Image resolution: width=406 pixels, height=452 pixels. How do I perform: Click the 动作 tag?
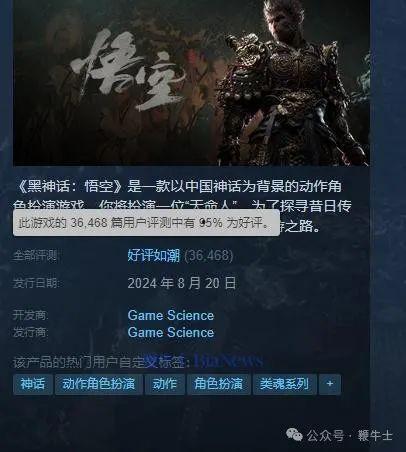point(164,384)
